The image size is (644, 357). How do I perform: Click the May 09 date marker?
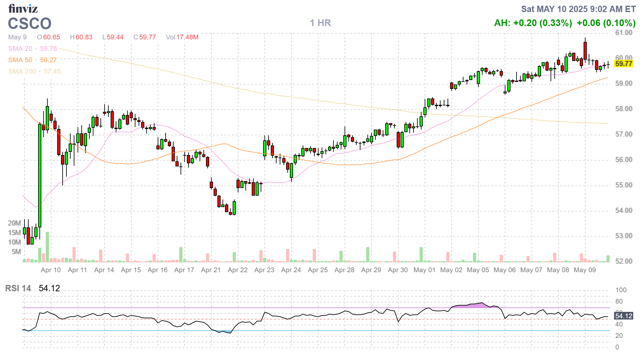tap(585, 270)
